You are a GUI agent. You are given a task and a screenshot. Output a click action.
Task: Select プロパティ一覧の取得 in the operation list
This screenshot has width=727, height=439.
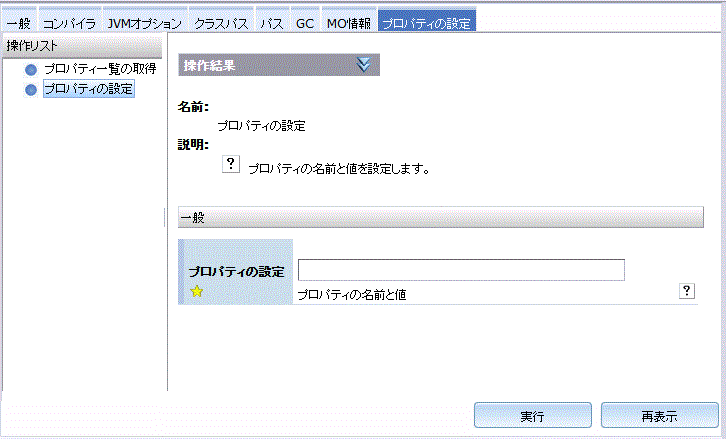pos(99,70)
